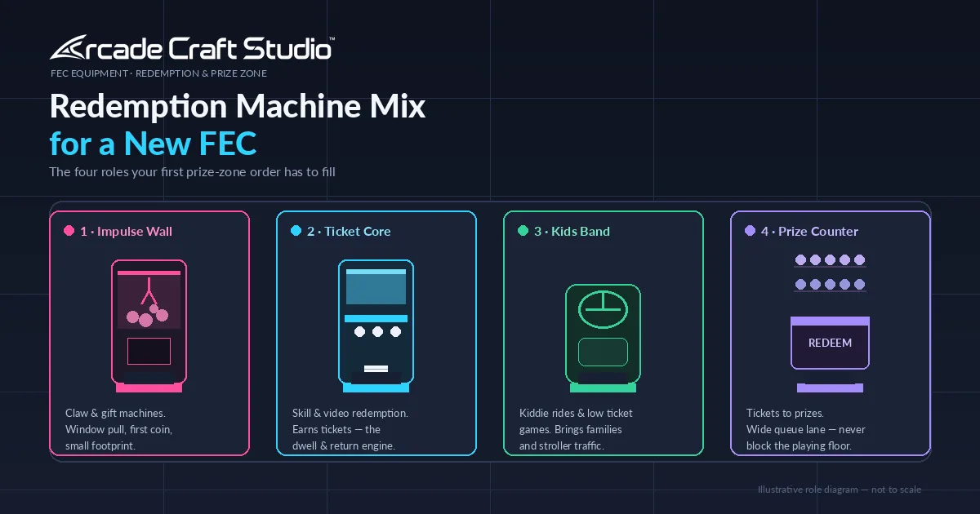Click the "1 · Impulse Wall" heading
This screenshot has height=514, width=980.
click(x=126, y=232)
